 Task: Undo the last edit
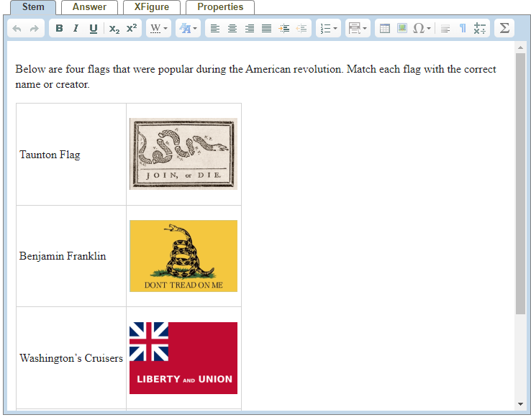coord(17,29)
